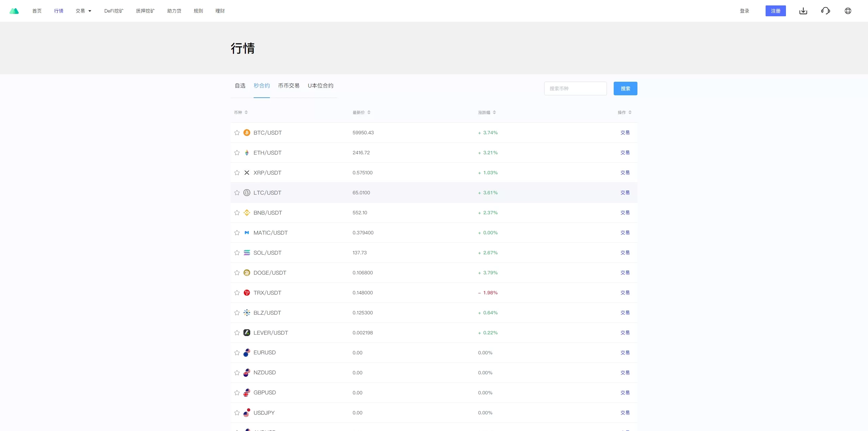Expand the 交易 dropdown menu
This screenshot has width=868, height=431.
click(83, 11)
